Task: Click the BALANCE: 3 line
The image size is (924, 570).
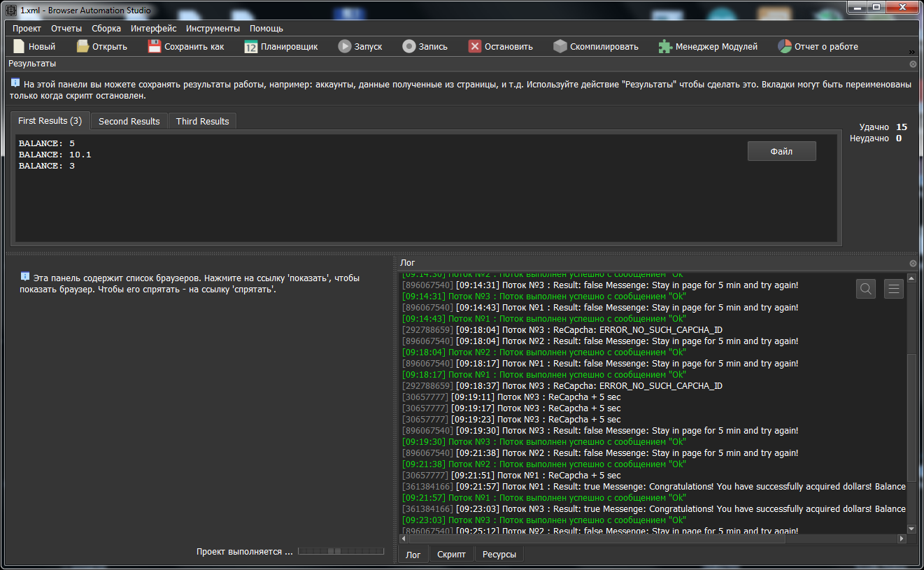Action: coord(47,166)
